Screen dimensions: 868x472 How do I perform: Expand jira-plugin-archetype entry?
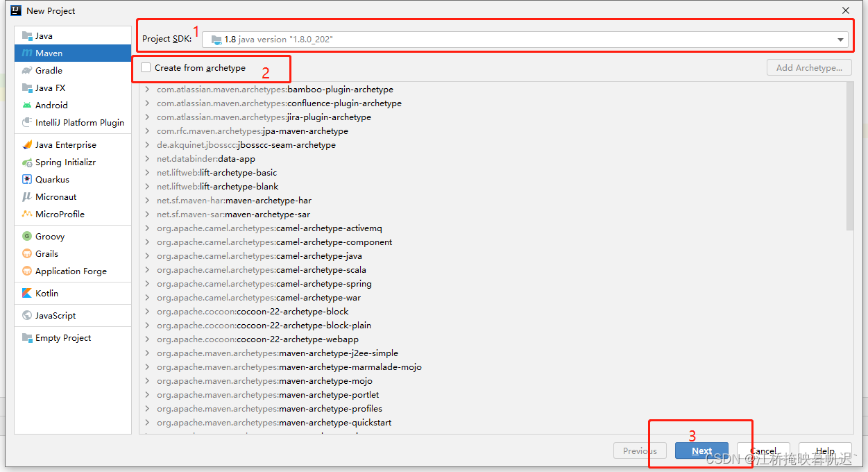[147, 117]
